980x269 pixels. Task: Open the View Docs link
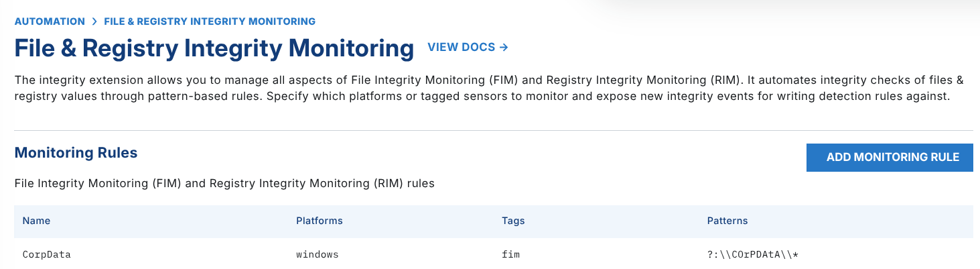pos(462,48)
